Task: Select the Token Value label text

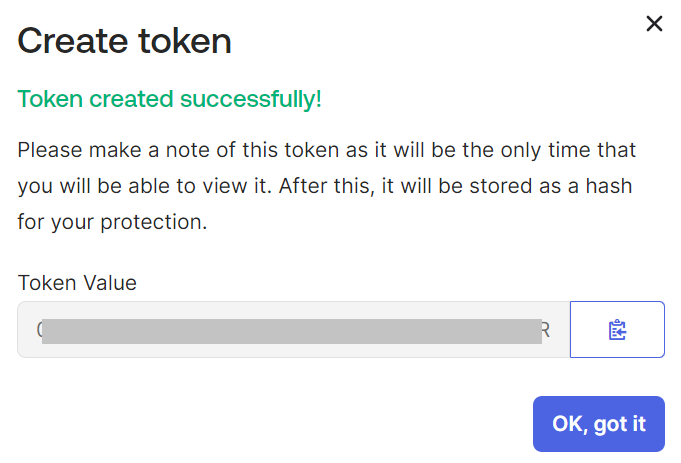Action: click(x=77, y=283)
